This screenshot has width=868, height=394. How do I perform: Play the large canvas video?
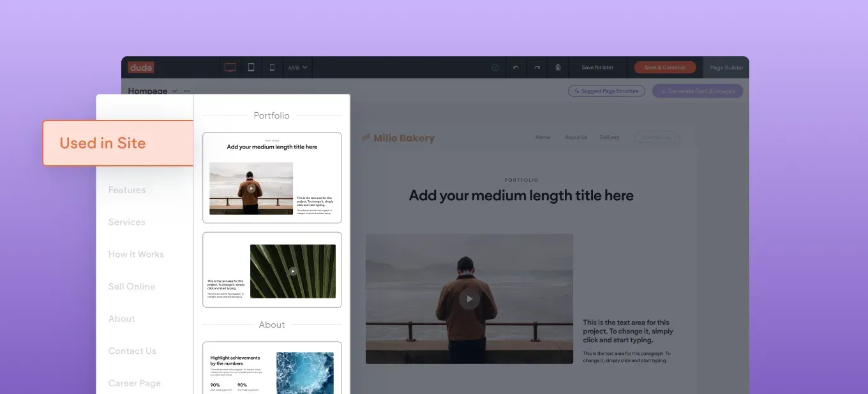469,298
